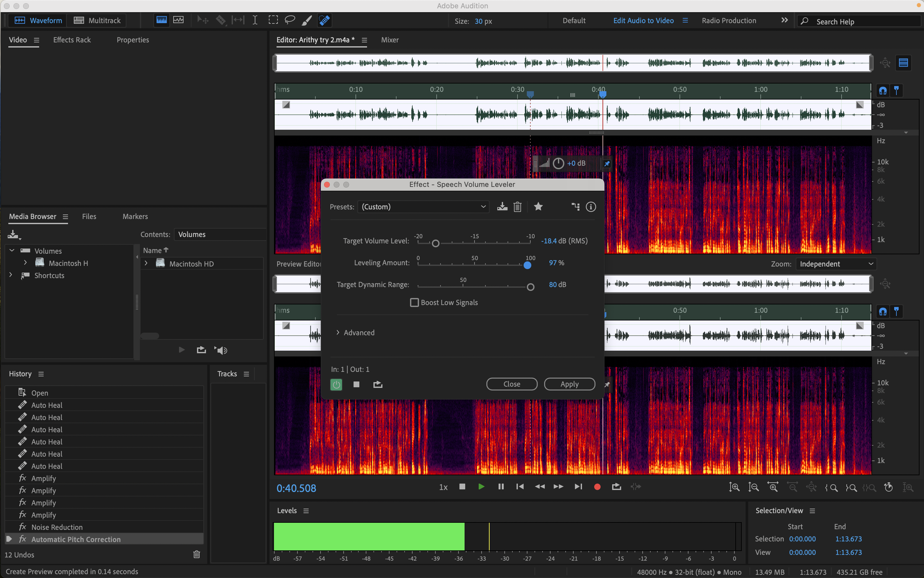Viewport: 924px width, 578px height.
Task: Save effect preset icon in Speech Volume Leveler
Action: pyautogui.click(x=502, y=207)
